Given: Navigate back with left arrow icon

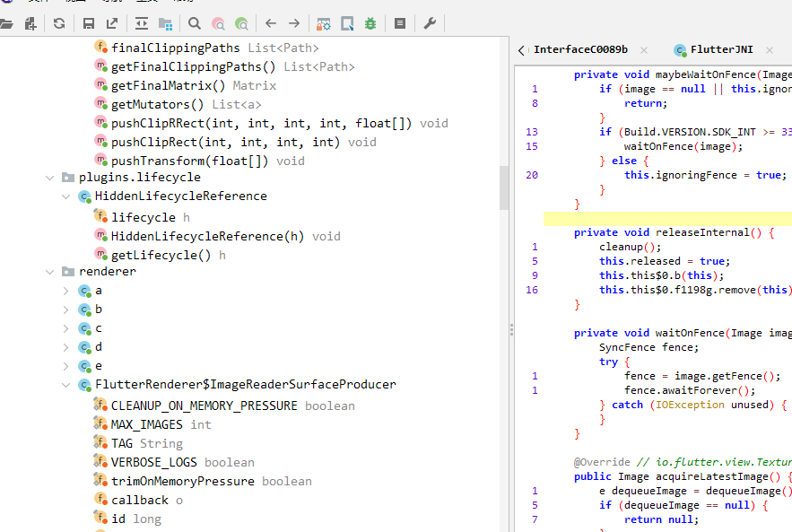Looking at the screenshot, I should tap(271, 23).
